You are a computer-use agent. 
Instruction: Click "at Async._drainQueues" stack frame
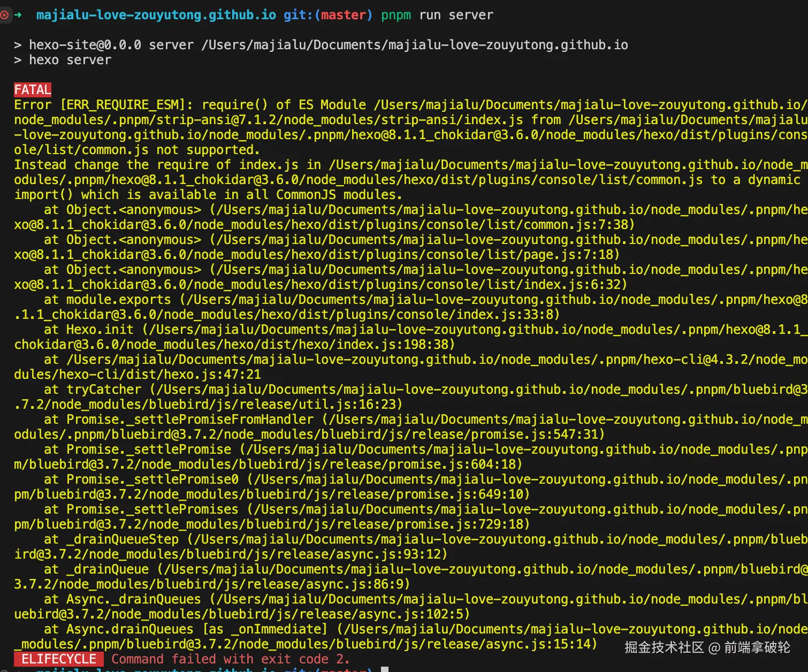123,599
